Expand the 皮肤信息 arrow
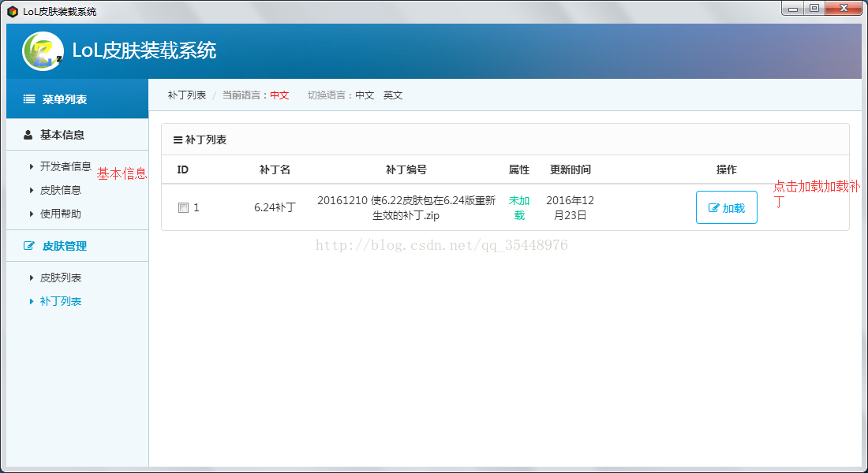 32,190
